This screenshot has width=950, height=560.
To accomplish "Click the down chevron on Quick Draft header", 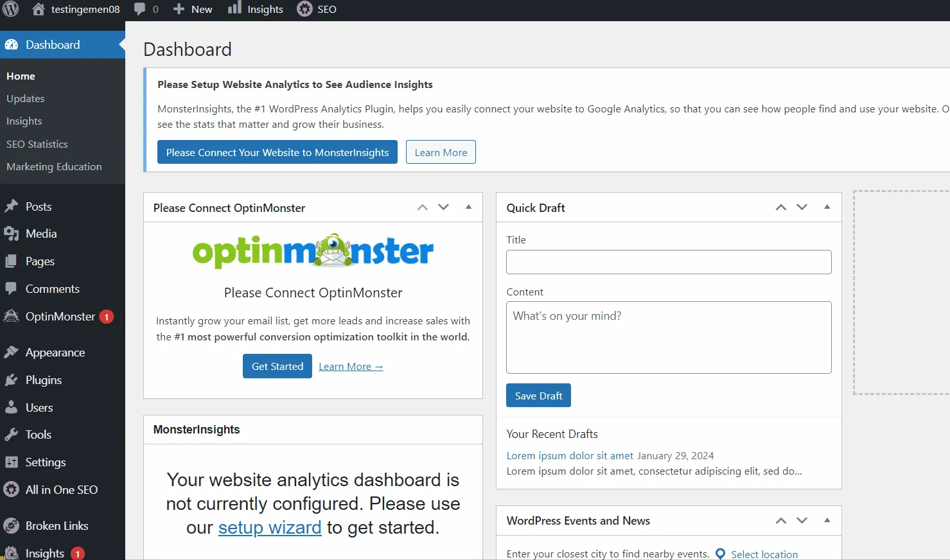I will coord(802,207).
